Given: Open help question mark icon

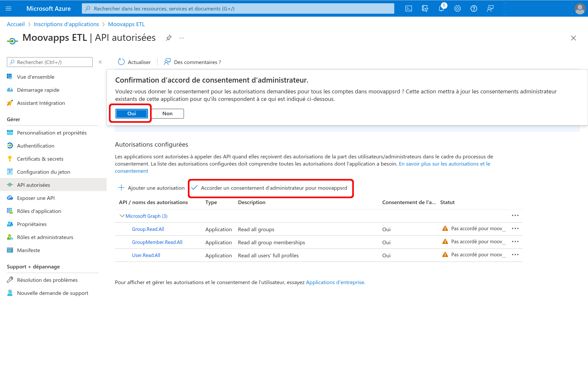Looking at the screenshot, I should [x=474, y=8].
